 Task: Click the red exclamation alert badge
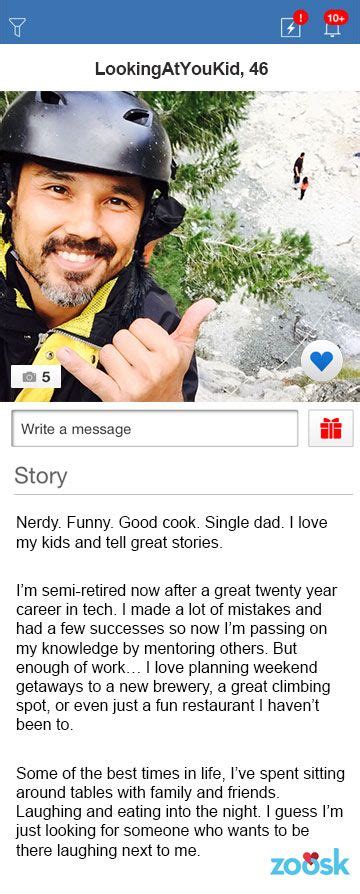click(x=301, y=18)
